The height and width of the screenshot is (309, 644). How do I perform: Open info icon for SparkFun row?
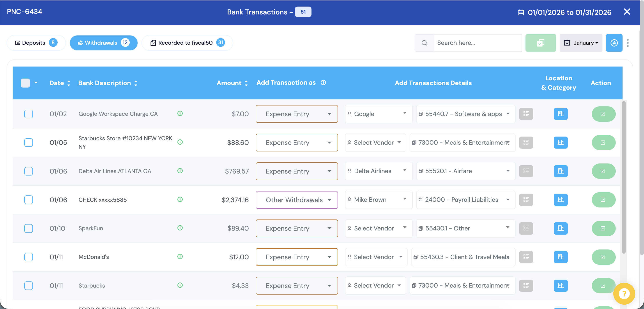click(180, 228)
